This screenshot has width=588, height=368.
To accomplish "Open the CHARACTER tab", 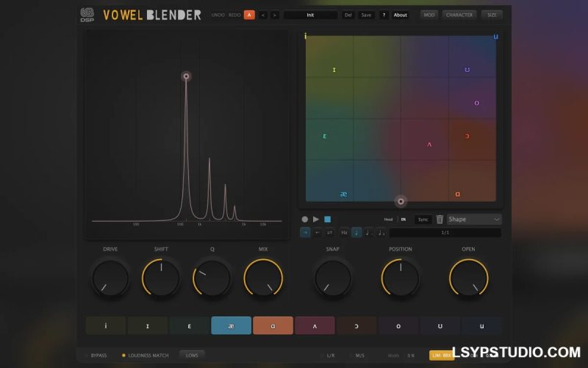I will point(459,15).
